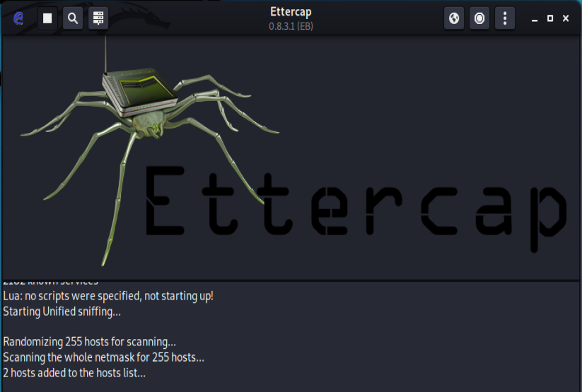
Task: Click the version label 0.8.3.1 (EB)
Action: (291, 26)
